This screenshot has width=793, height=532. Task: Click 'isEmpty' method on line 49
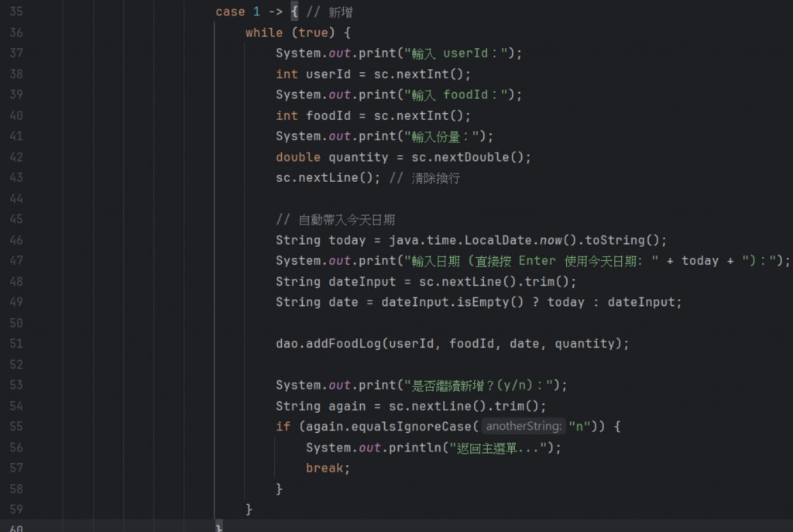point(483,303)
